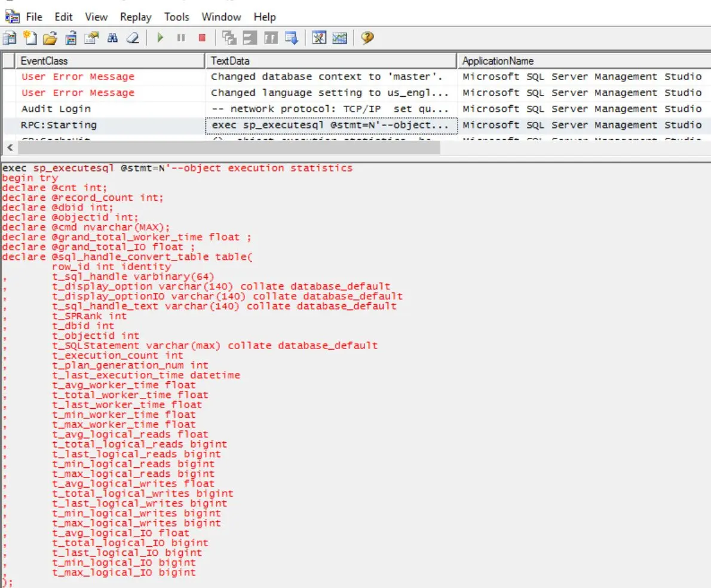Click the grayed toolbar icon left of columns icon

(250, 38)
